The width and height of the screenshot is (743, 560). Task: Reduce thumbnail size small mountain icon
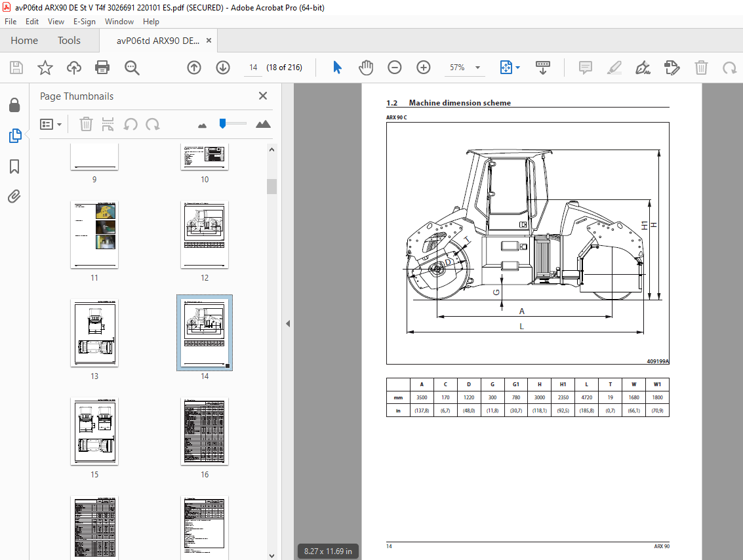coord(203,125)
